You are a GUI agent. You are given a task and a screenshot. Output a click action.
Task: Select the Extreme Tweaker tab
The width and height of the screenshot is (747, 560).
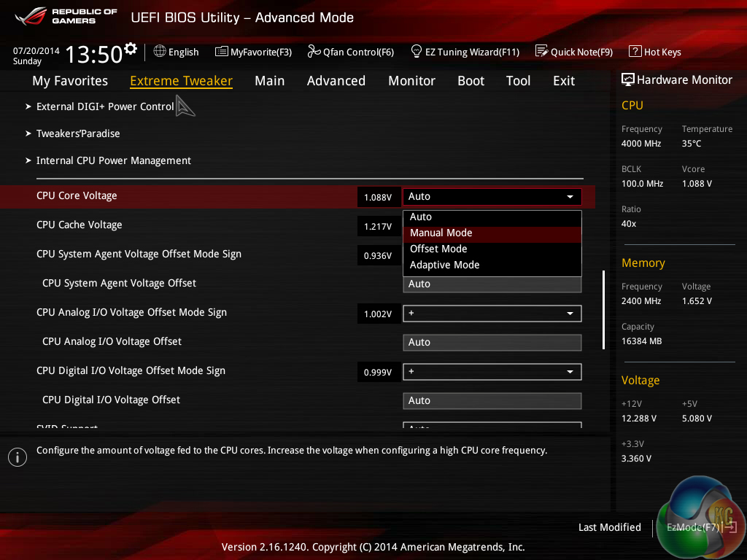(181, 81)
